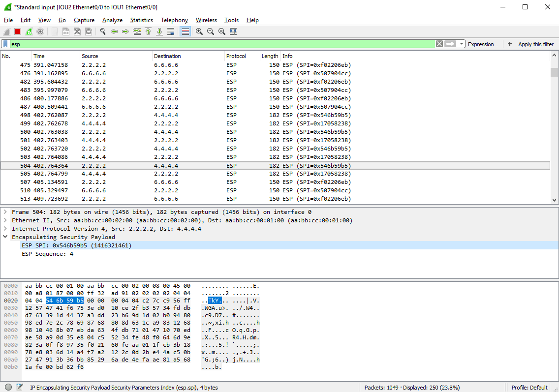Expand the Frame 504 details tree
The image size is (559, 392).
click(x=5, y=212)
